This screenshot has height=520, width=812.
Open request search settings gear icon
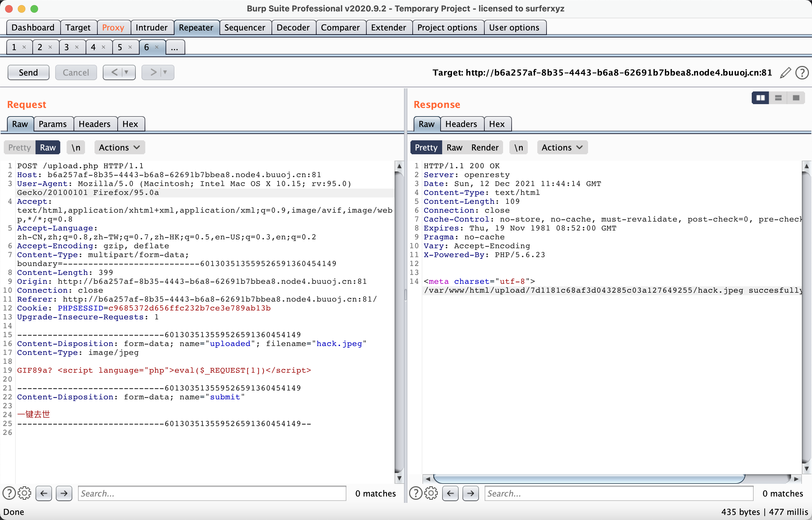[24, 493]
